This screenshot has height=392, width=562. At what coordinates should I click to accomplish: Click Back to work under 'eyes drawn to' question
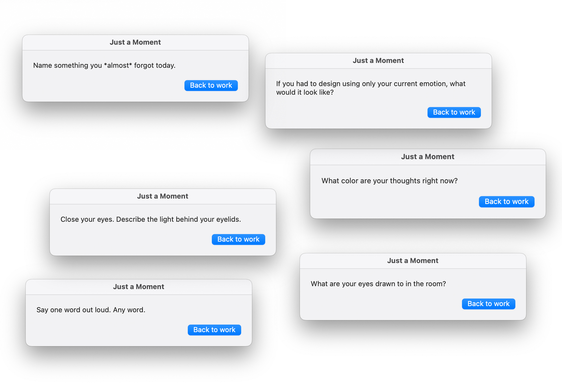pos(488,304)
